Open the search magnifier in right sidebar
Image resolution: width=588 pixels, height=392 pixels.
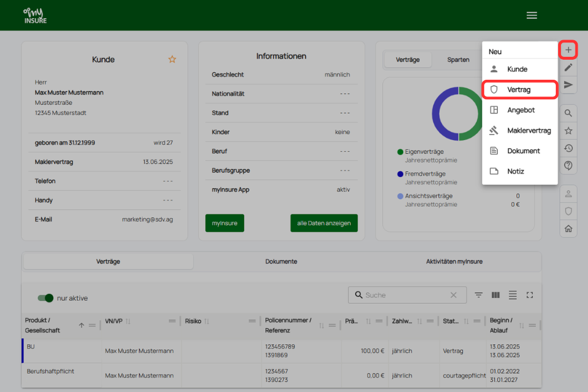click(x=568, y=113)
